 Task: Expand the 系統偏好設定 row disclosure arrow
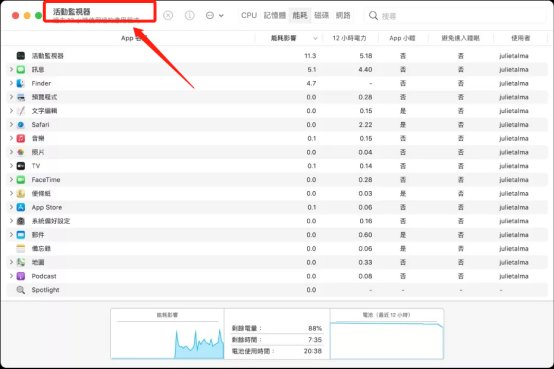point(11,221)
